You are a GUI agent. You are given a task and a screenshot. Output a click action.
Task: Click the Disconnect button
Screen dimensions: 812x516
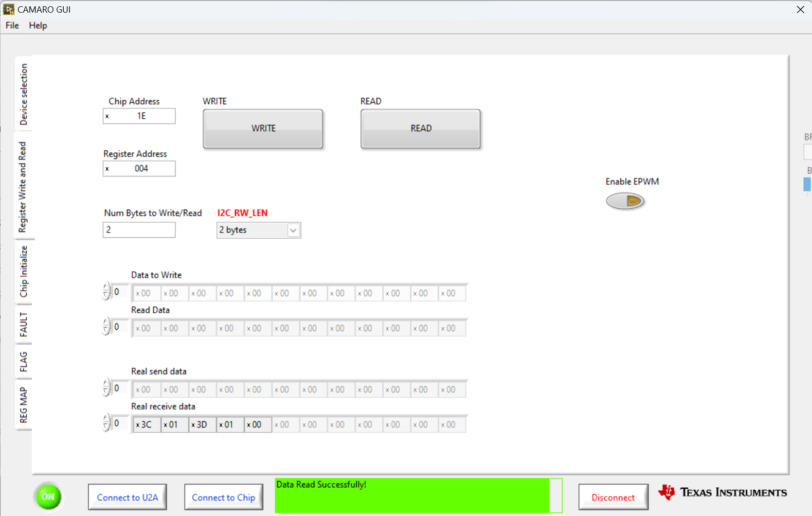tap(613, 497)
